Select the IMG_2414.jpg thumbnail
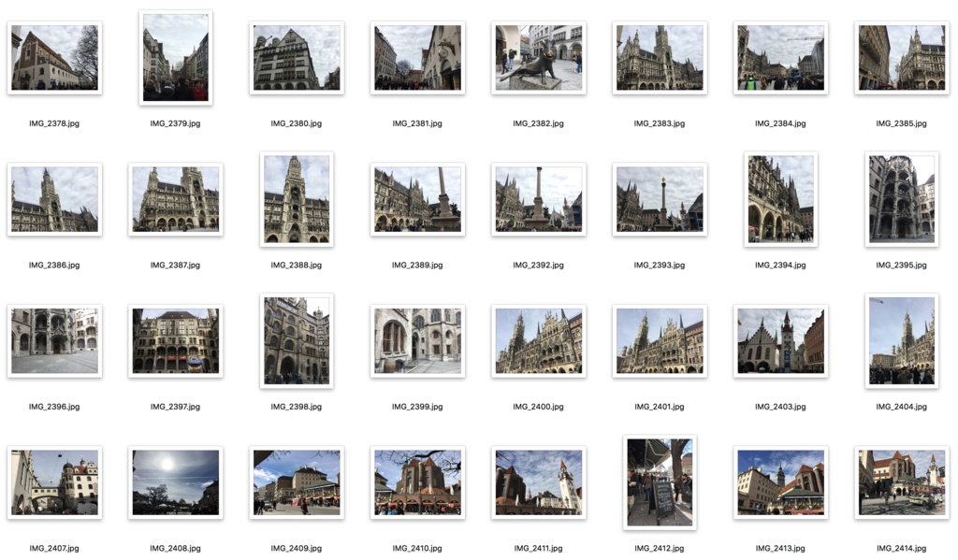This screenshot has width=958, height=560. pyautogui.click(x=901, y=483)
